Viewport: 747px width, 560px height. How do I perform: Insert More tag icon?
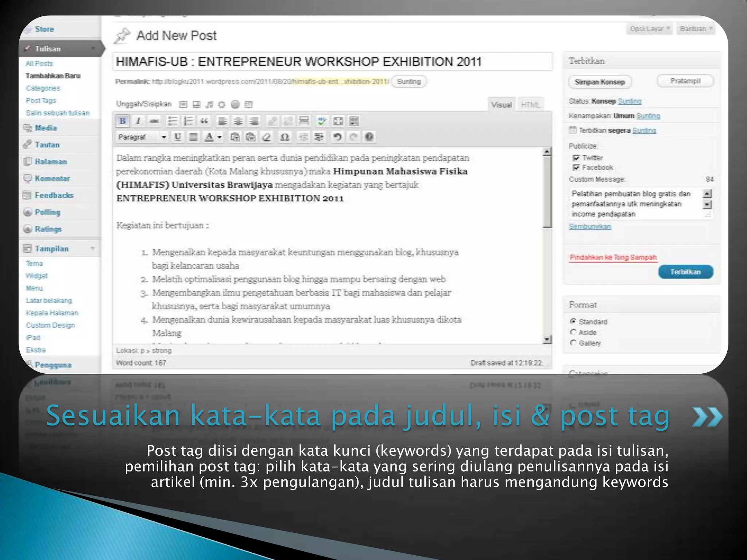pyautogui.click(x=304, y=121)
